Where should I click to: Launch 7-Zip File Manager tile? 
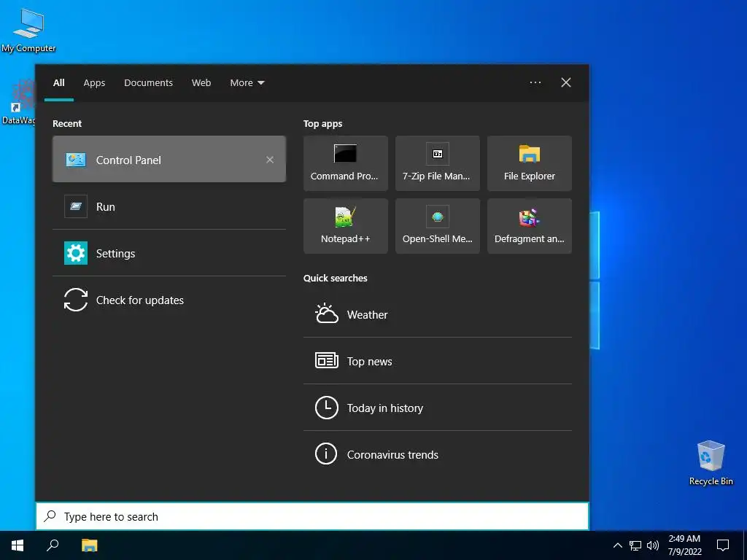(x=438, y=163)
